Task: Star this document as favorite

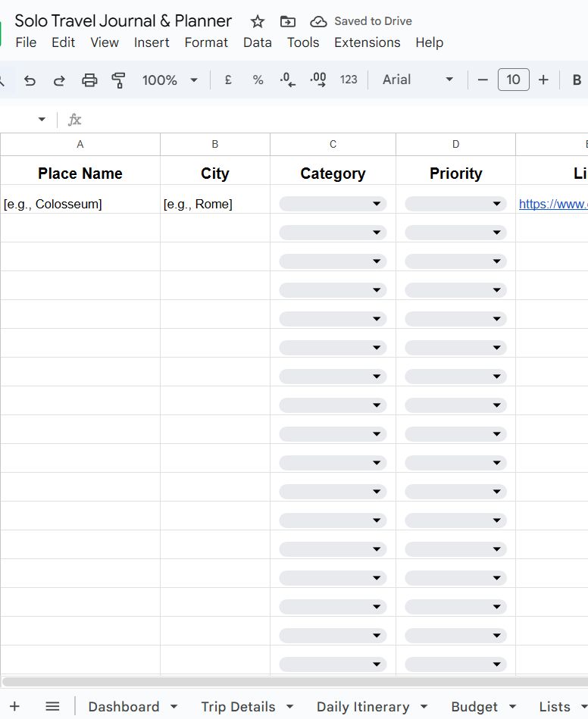Action: pyautogui.click(x=258, y=21)
